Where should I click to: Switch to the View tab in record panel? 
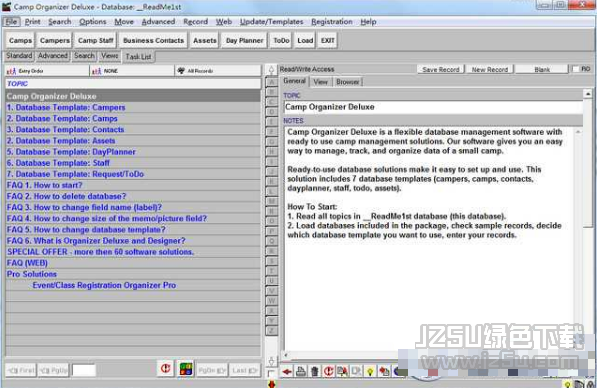(321, 82)
